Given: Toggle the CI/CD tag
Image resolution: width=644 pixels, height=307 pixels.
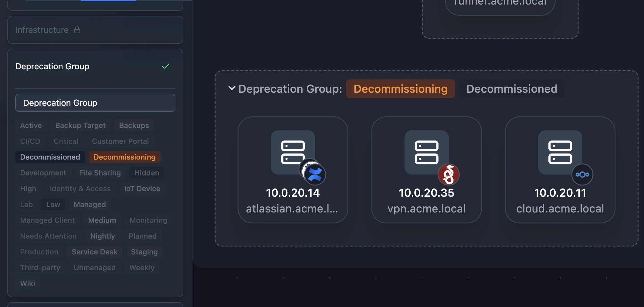Looking at the screenshot, I should (x=30, y=141).
